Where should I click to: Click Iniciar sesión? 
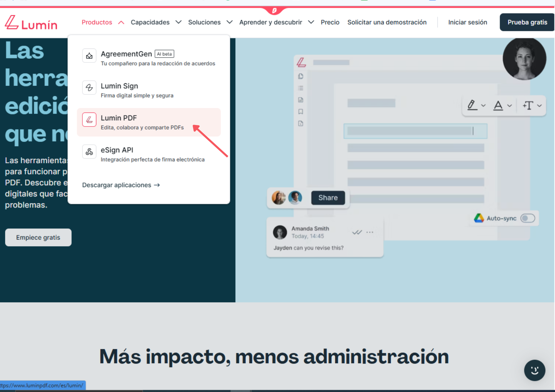[x=468, y=22]
